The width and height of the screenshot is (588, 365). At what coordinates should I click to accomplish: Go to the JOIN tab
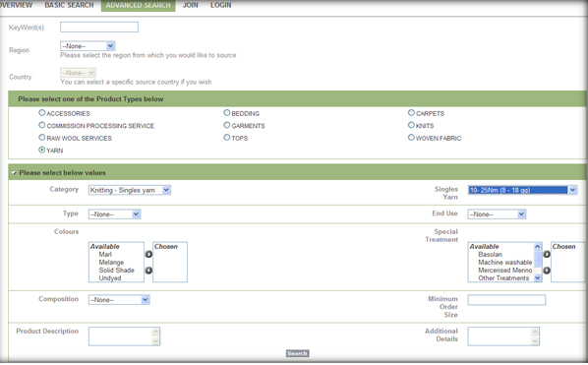pos(190,5)
